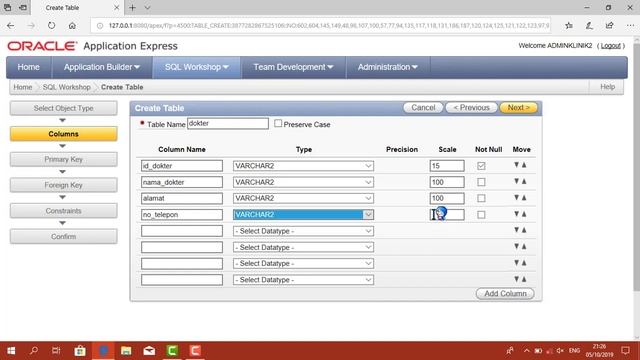Open Help button

coord(607,87)
